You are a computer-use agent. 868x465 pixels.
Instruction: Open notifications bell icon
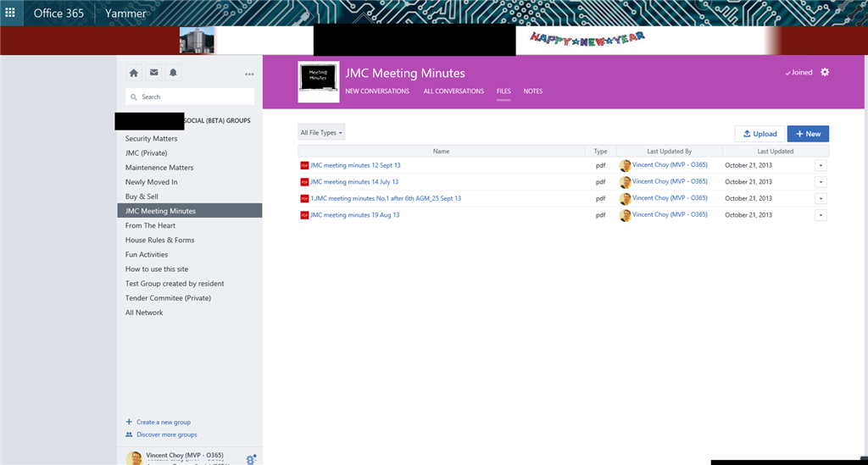[173, 73]
